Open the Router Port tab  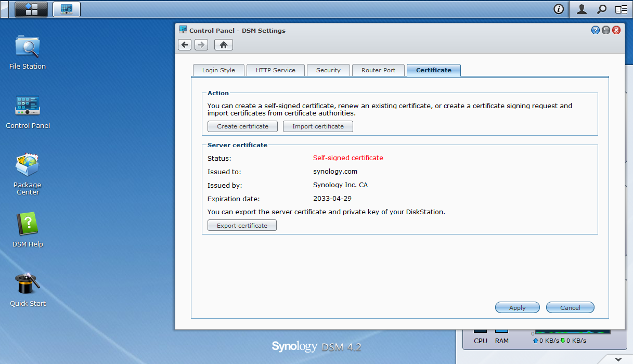[x=379, y=70]
